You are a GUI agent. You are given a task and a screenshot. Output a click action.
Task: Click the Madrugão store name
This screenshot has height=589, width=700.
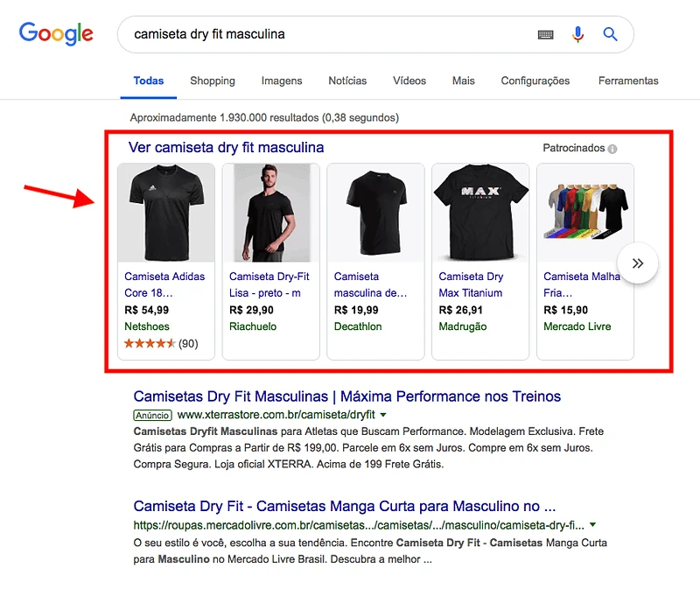[463, 326]
